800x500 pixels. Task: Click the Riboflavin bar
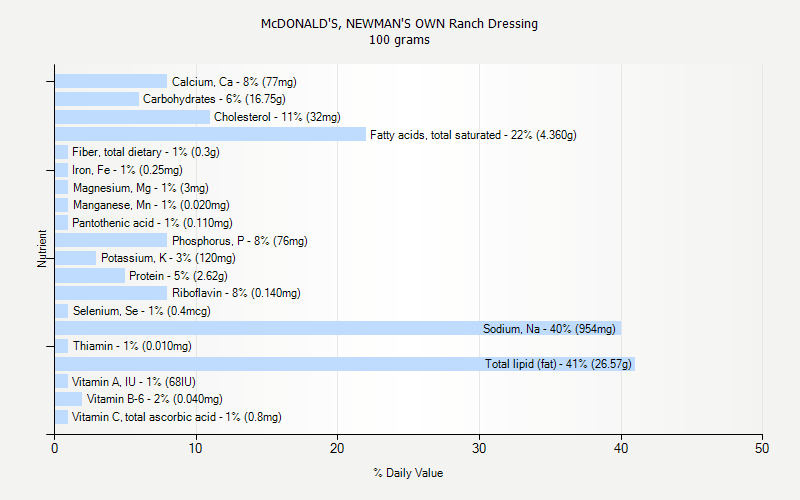click(x=111, y=293)
